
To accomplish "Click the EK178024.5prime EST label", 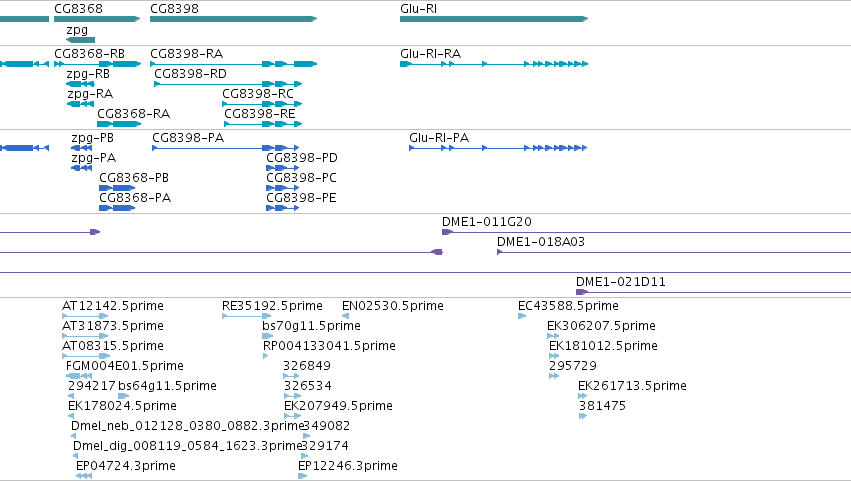I will (123, 407).
